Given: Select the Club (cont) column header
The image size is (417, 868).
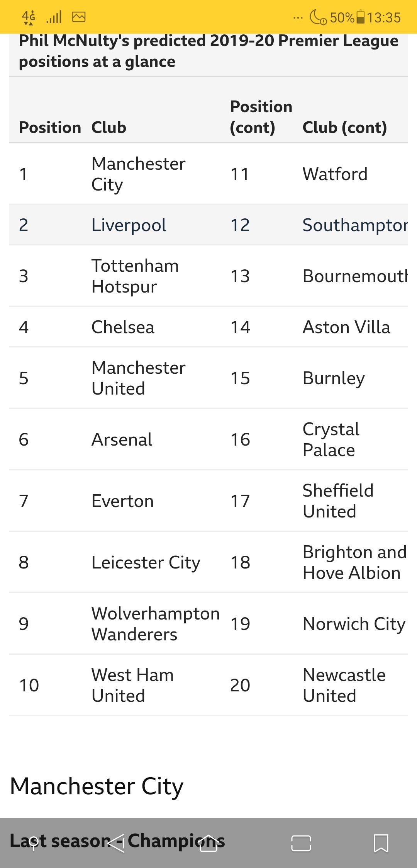Looking at the screenshot, I should click(x=345, y=128).
